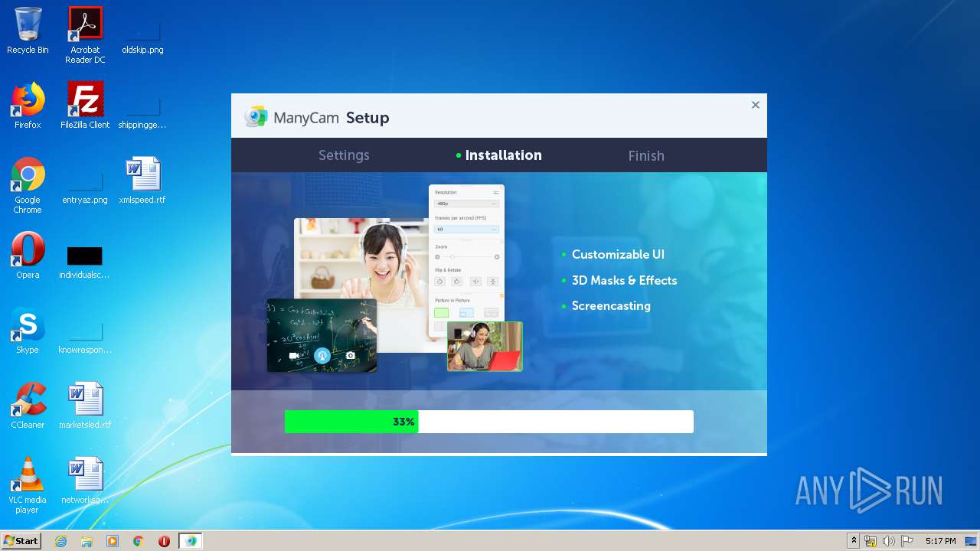This screenshot has width=980, height=551.
Task: Click the chalkboard preview thumbnail
Action: 322,335
